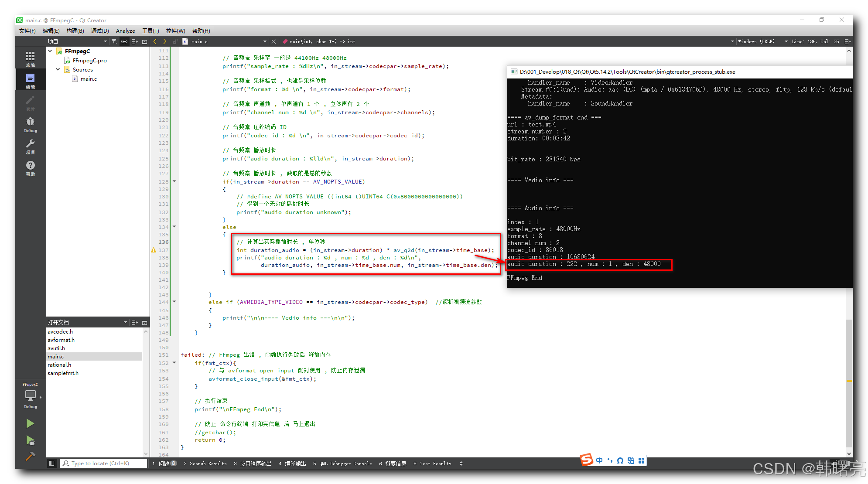The width and height of the screenshot is (868, 484).
Task: Open the 编辑(E) menu
Action: 51,31
